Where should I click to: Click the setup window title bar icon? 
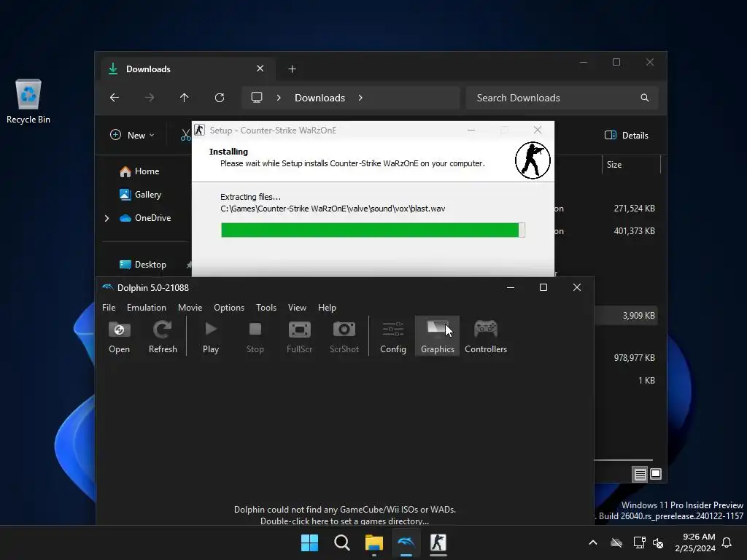click(200, 130)
